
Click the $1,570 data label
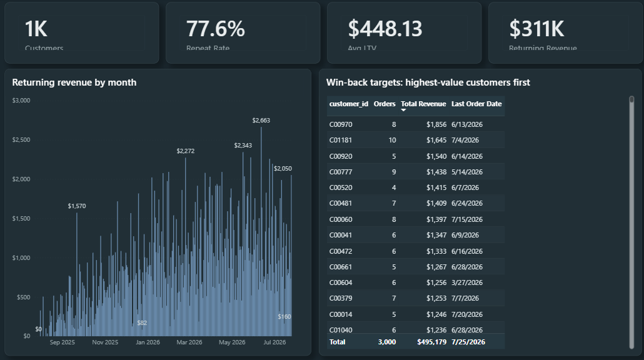point(77,206)
